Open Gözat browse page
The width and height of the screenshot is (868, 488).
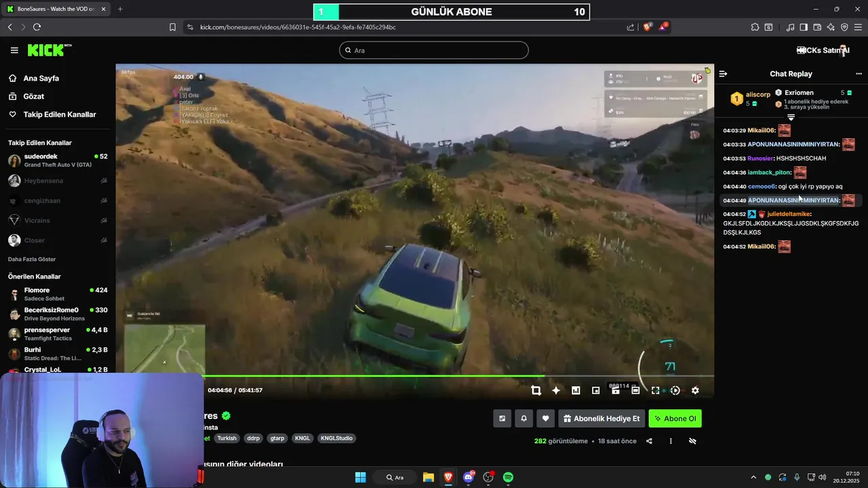click(33, 96)
